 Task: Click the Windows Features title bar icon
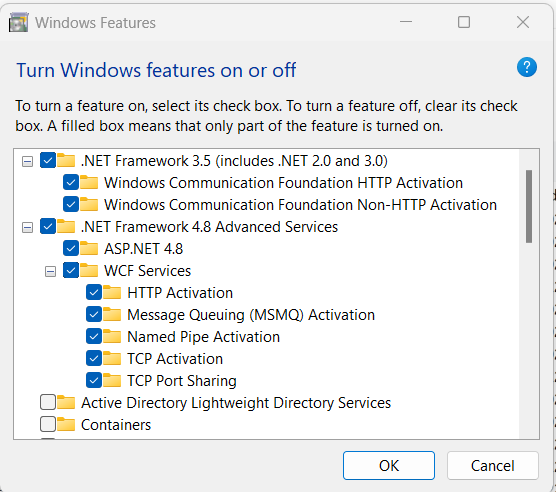(x=18, y=22)
